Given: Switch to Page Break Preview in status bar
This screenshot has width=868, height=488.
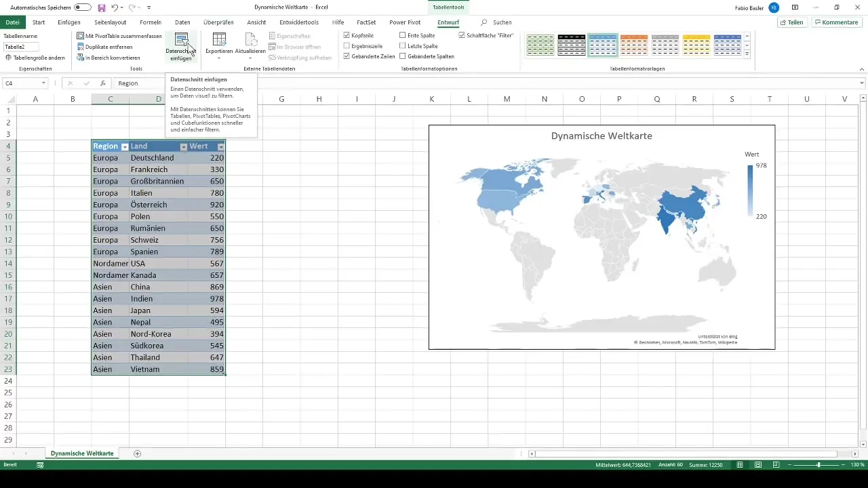Looking at the screenshot, I should [775, 465].
